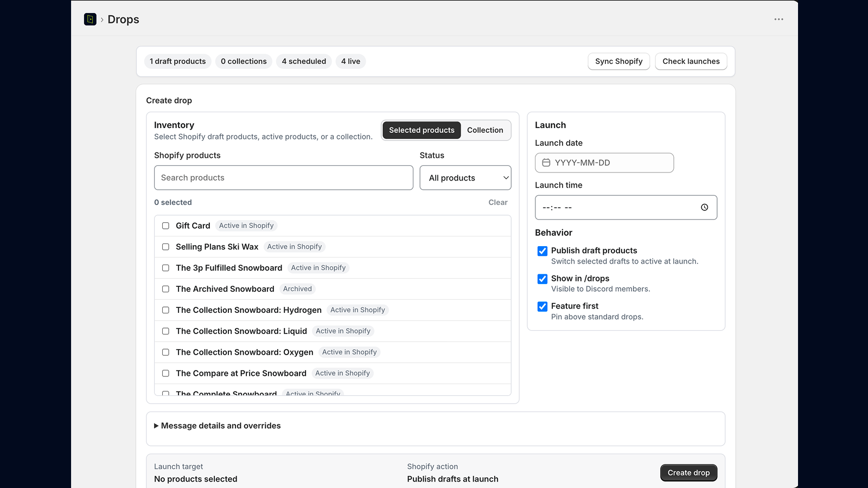Screen dimensions: 868x488
Task: Check the Selling Plans Ski Wax checkbox
Action: [x=165, y=247]
